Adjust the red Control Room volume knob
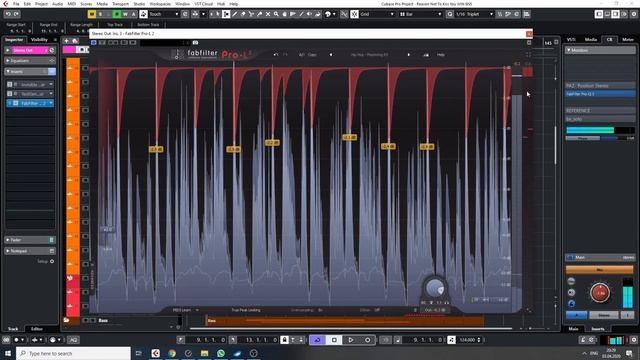640x360 pixels. (x=600, y=293)
